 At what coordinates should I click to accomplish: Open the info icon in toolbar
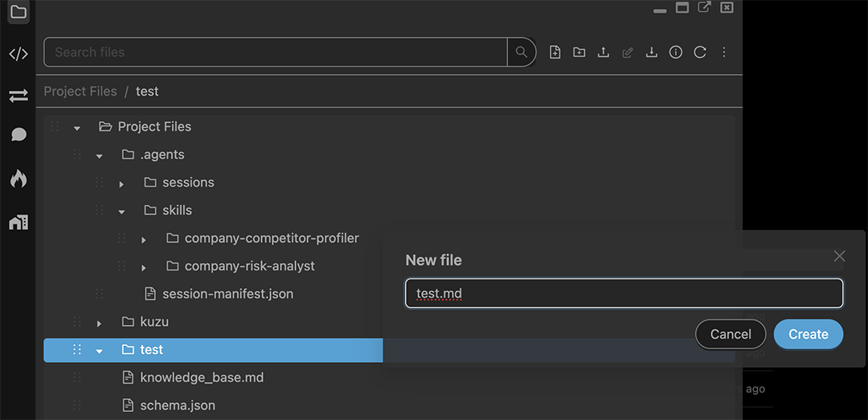tap(675, 52)
